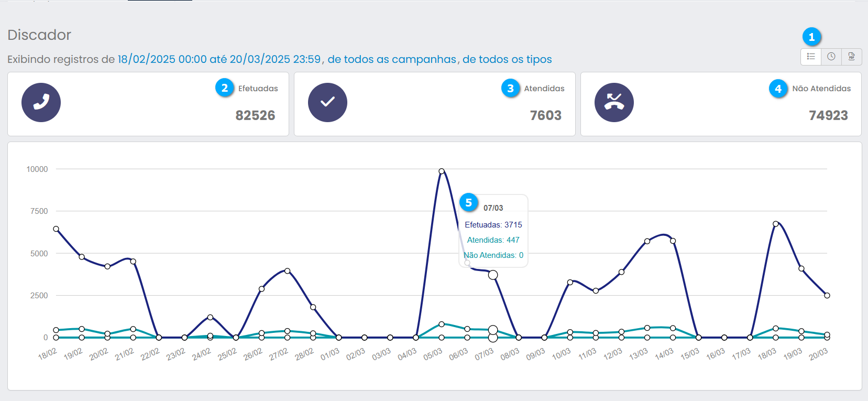Click blue annotation badge number 5
Viewport: 868px width, 401px height.
[x=468, y=203]
